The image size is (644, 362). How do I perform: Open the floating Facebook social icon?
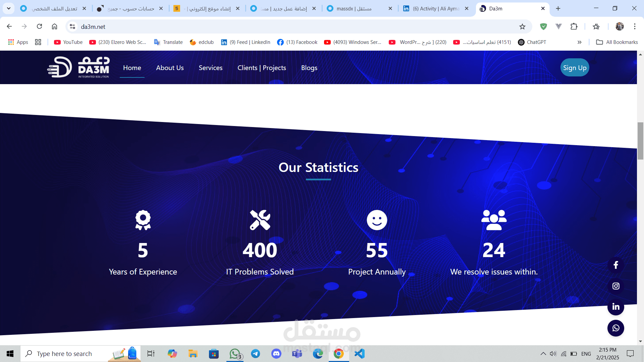click(616, 265)
